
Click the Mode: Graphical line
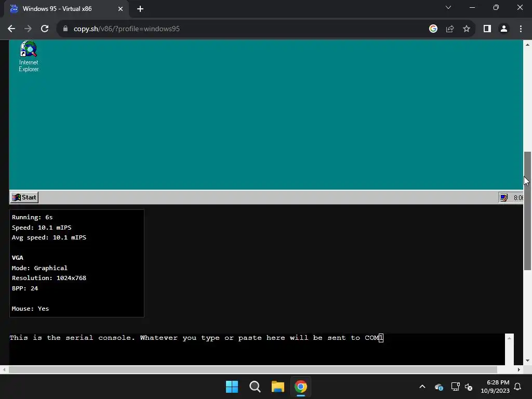tap(39, 268)
